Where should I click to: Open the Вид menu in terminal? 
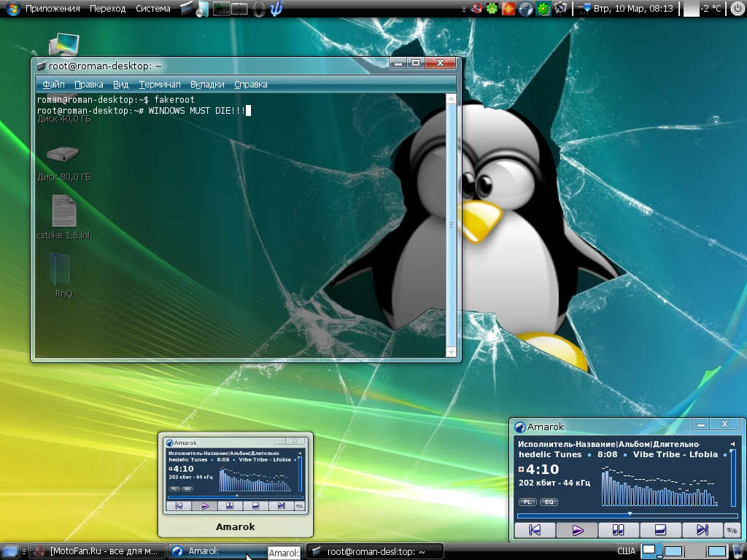pyautogui.click(x=120, y=85)
